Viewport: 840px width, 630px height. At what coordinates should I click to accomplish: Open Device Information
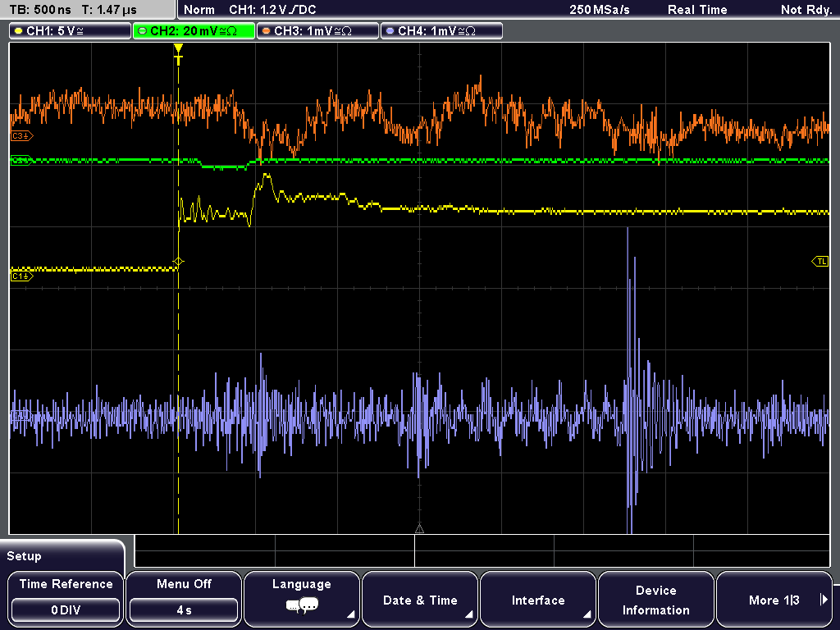click(x=655, y=598)
